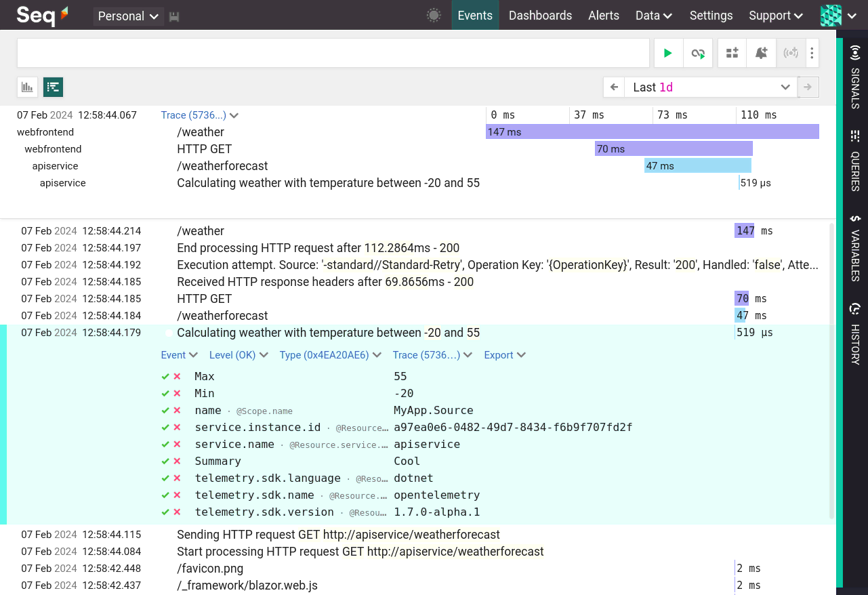Open the History side panel
This screenshot has height=595, width=868.
855,333
